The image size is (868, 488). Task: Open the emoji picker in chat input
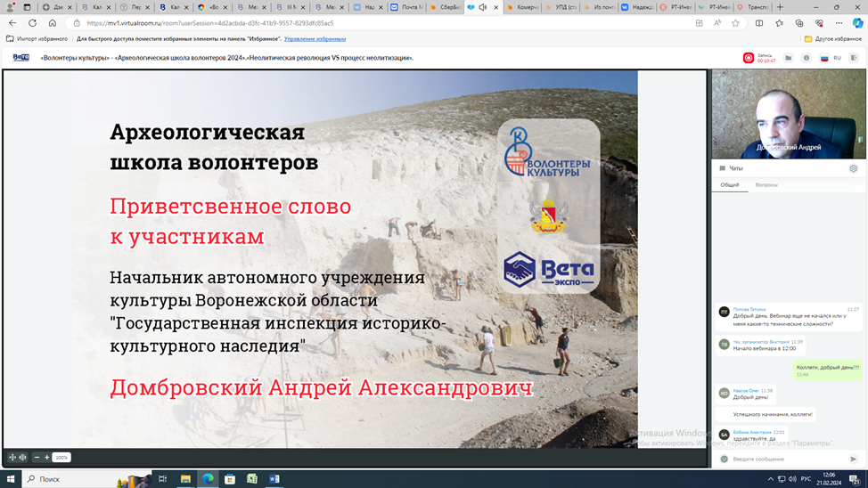coord(724,460)
